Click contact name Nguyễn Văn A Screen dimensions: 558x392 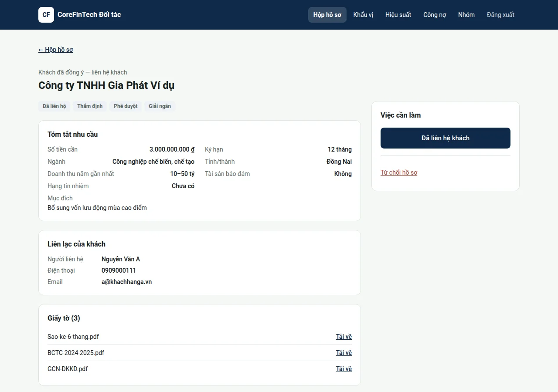tap(121, 259)
